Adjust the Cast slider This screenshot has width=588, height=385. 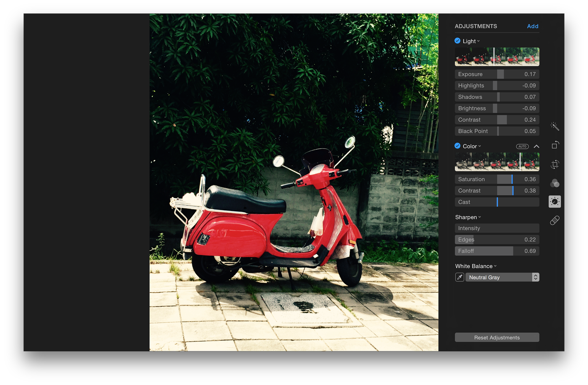pos(497,202)
